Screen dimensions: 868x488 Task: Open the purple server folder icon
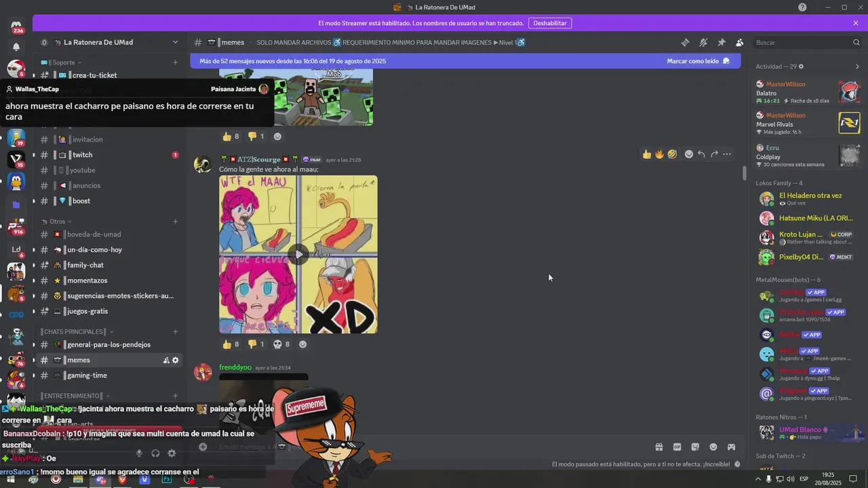[x=16, y=204]
